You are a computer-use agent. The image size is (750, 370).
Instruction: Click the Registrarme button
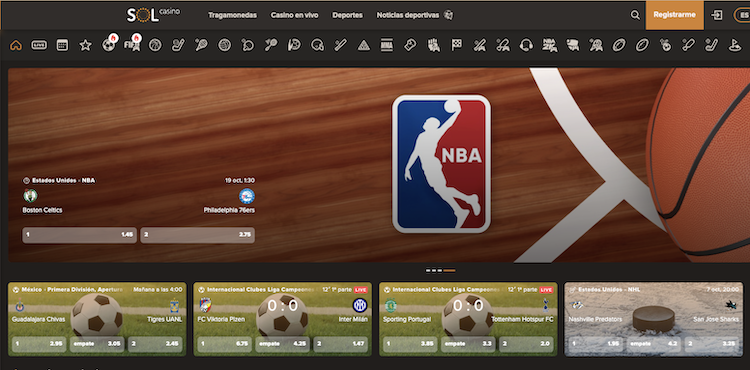pyautogui.click(x=674, y=15)
